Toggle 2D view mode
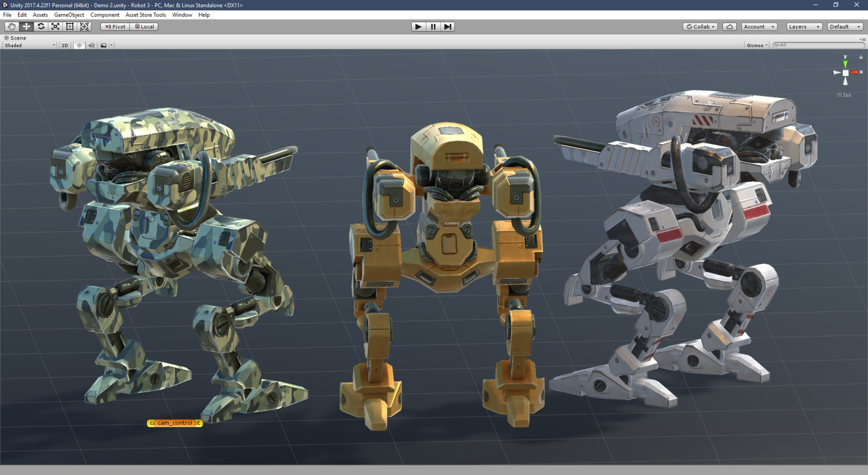Viewport: 868px width, 475px height. (x=64, y=45)
